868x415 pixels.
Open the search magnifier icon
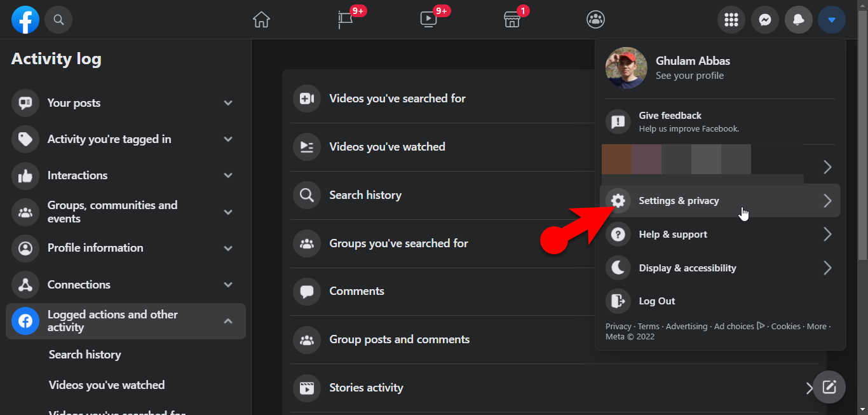click(58, 20)
